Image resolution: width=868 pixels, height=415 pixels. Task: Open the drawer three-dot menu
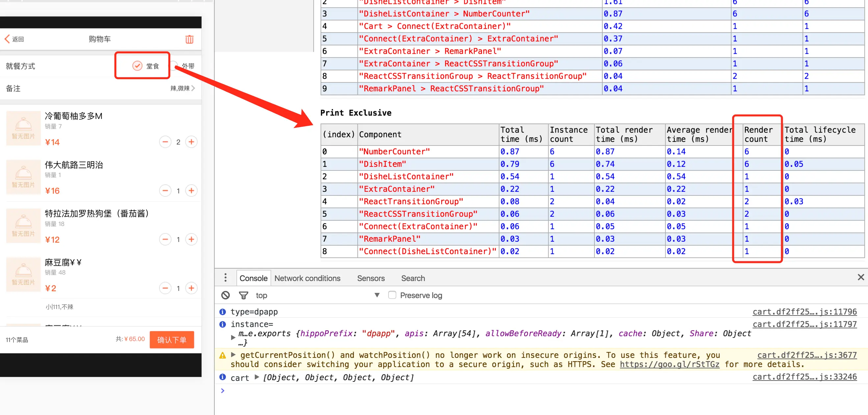coord(226,278)
